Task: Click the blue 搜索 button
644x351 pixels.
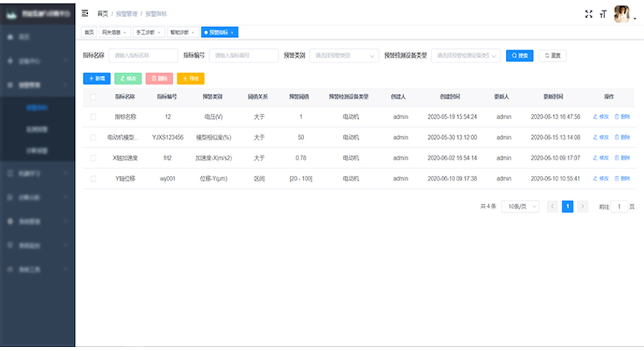Action: pos(520,56)
